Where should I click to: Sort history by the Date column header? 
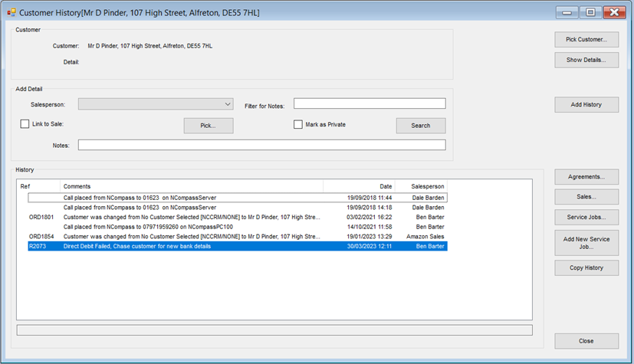pyautogui.click(x=358, y=186)
